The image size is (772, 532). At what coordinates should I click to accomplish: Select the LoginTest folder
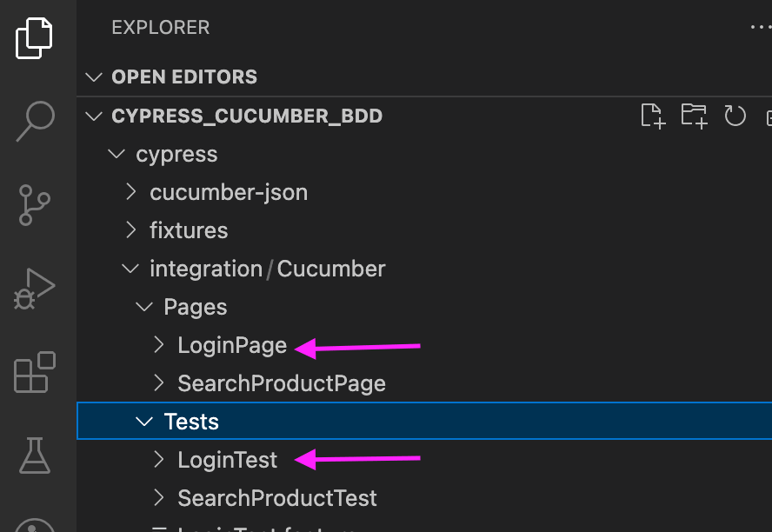227,459
